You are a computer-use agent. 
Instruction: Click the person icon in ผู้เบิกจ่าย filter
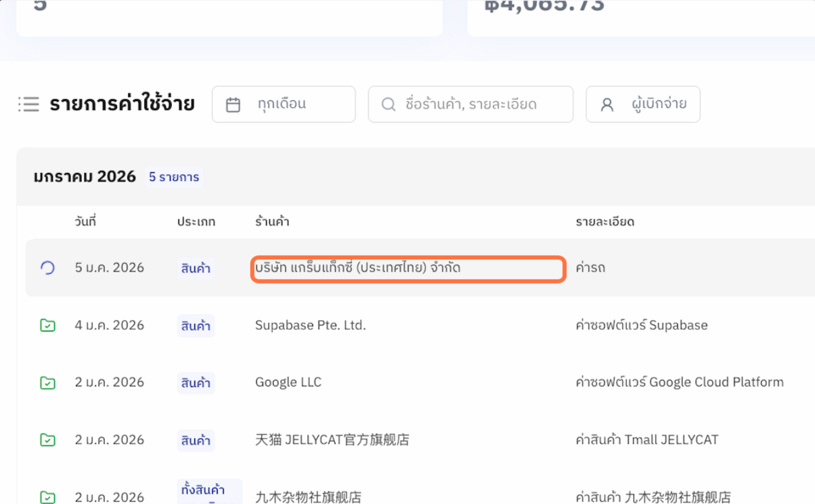605,104
